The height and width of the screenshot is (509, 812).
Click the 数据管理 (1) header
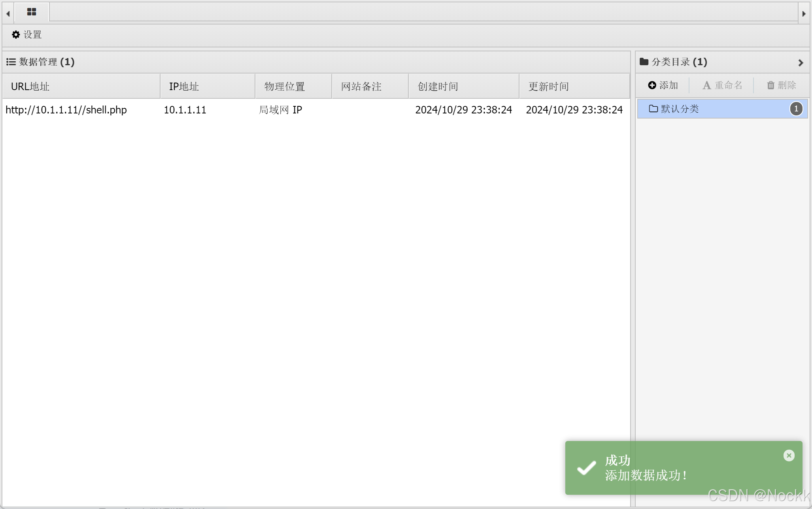(x=42, y=62)
